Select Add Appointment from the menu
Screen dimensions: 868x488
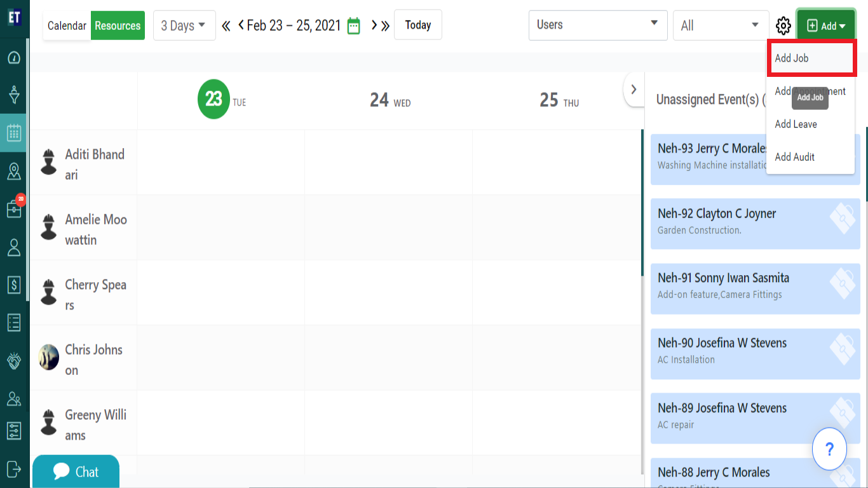tap(810, 91)
